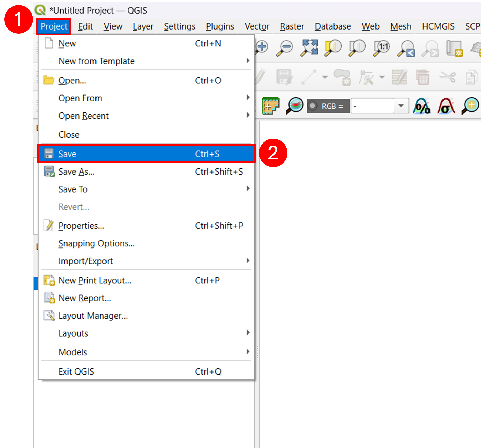Click Add Polygon Feature icon
Image resolution: width=481 pixels, height=448 pixels.
(x=342, y=77)
